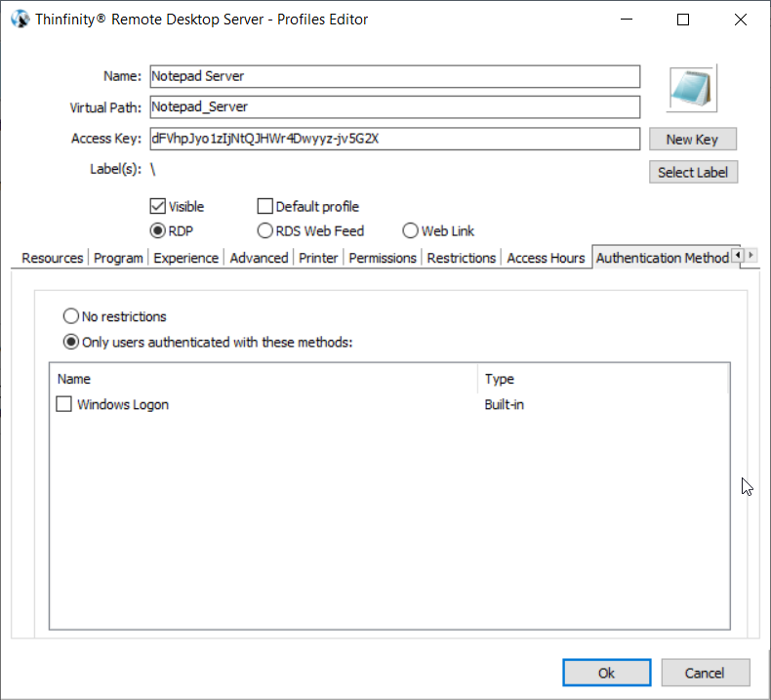Check the Windows Logon checkbox
Viewport: 771px width, 700px height.
coord(63,404)
